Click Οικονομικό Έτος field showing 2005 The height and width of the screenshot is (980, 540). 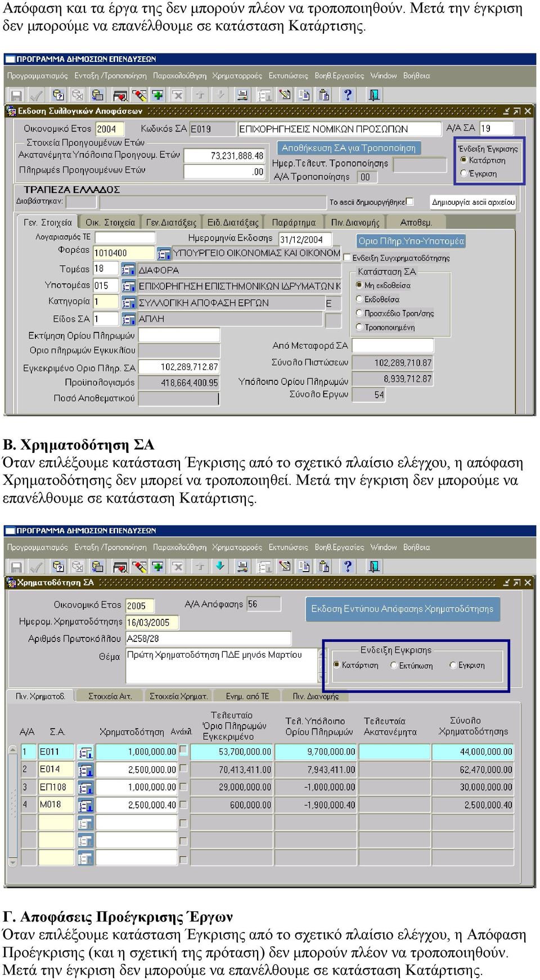point(139,605)
